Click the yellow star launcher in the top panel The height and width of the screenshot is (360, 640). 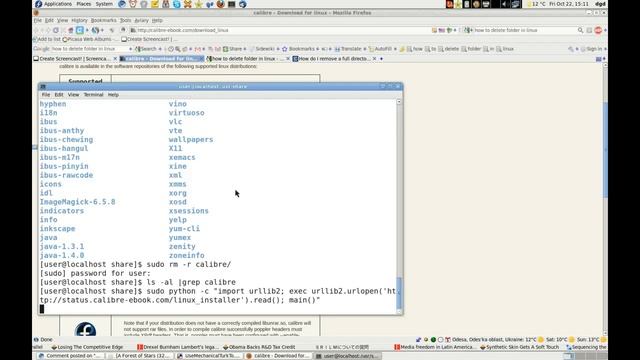point(199,4)
